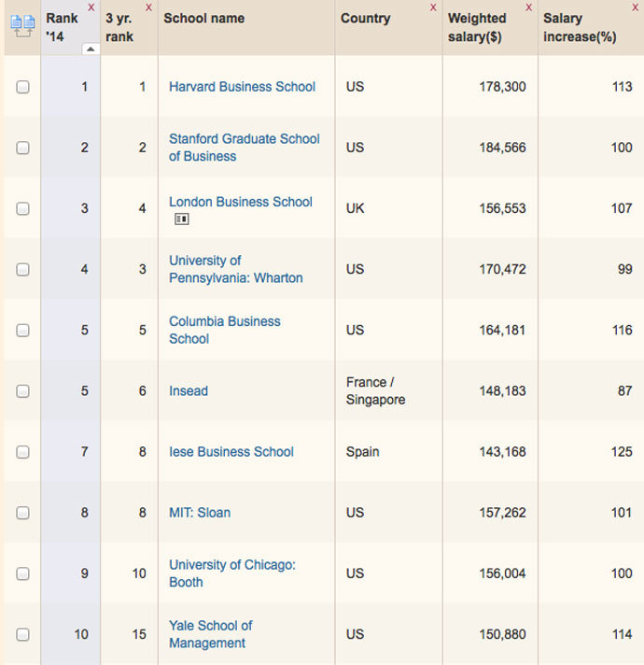
Task: Remove the Salary increase column via its X
Action: 635,7
